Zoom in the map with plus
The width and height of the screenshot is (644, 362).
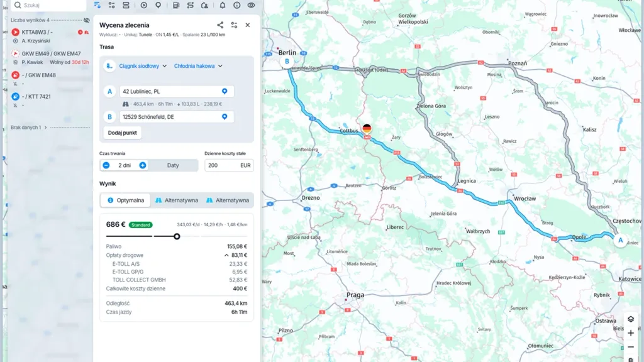[x=631, y=333]
